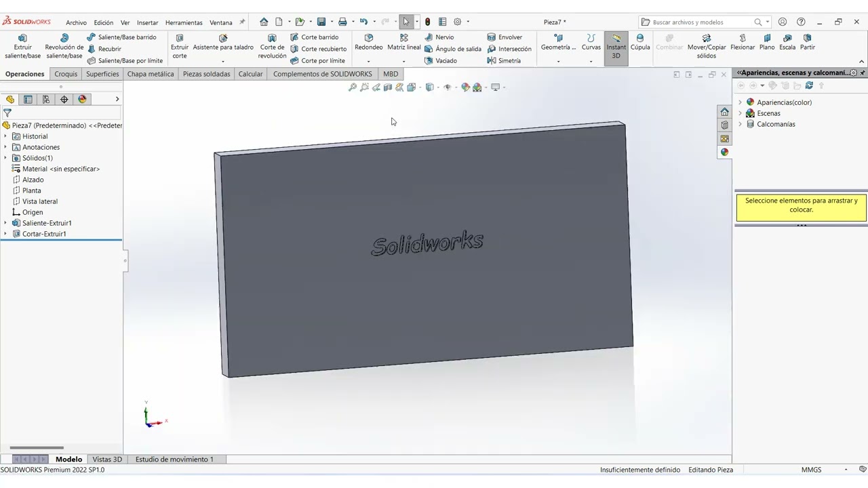Click the Corte recubierto tool
Screen dimensions: 868x488
pos(318,49)
